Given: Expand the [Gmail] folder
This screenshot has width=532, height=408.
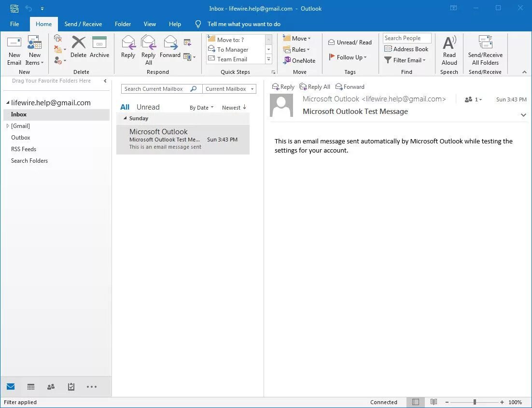Looking at the screenshot, I should 8,126.
